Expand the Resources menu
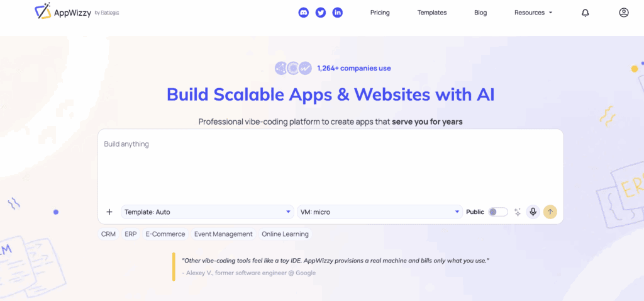Viewport: 644px width, 301px height. click(533, 13)
